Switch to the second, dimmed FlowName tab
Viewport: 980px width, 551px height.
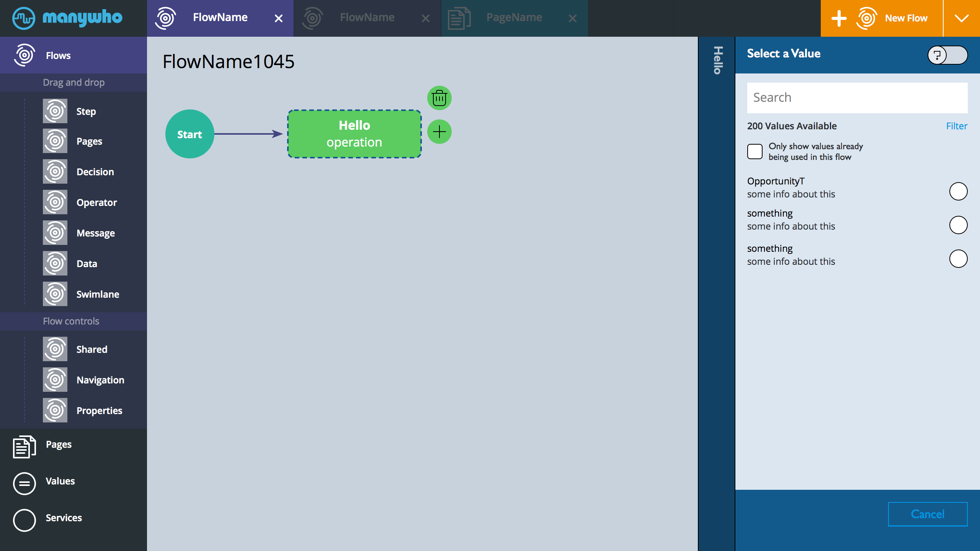(x=367, y=18)
